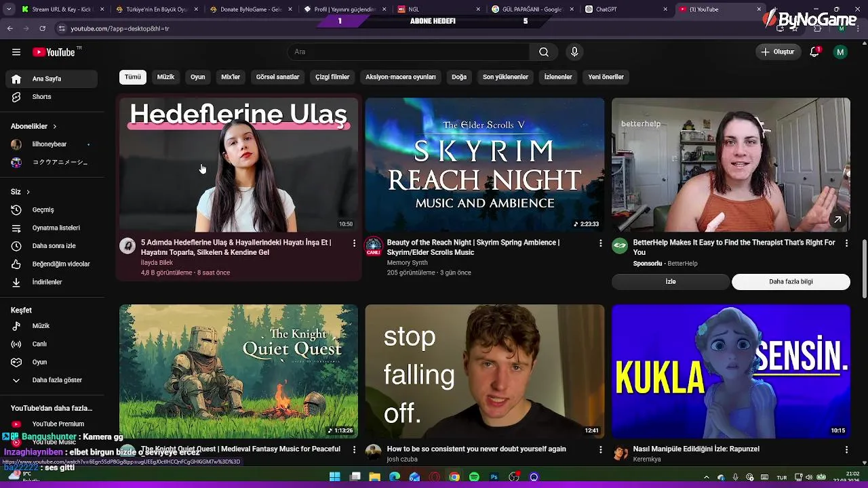Select the Yeni öneriler chip
Screen dimensions: 868x488
(606, 77)
